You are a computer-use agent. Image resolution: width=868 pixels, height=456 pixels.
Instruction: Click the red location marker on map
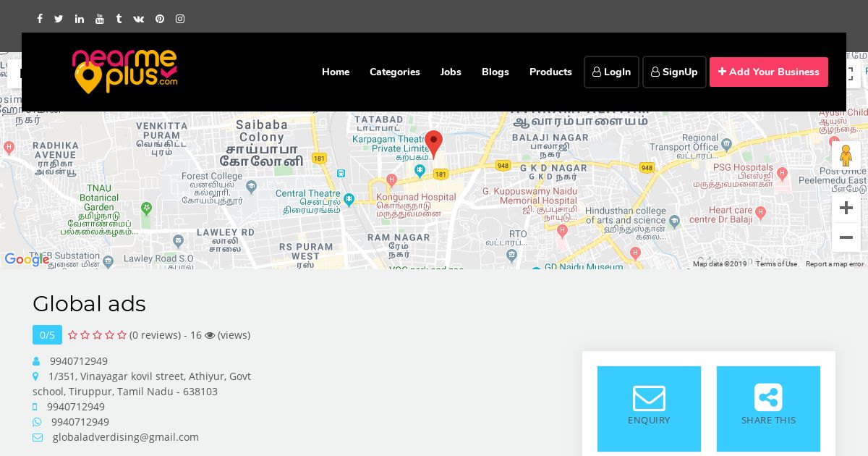coord(433,143)
